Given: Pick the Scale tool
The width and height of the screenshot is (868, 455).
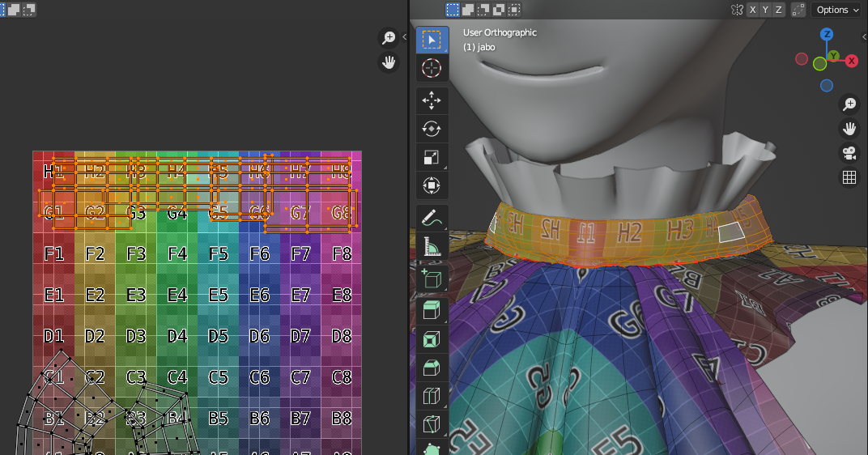Looking at the screenshot, I should tap(432, 158).
